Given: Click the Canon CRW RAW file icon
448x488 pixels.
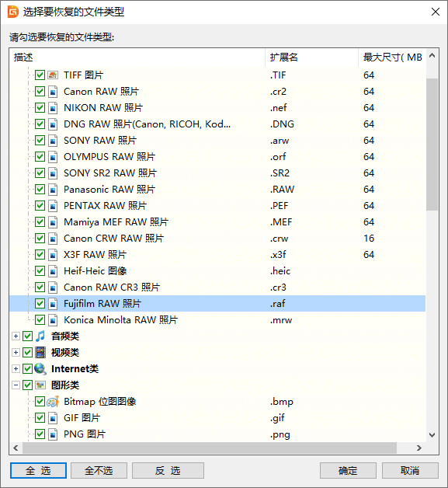Looking at the screenshot, I should tap(53, 239).
